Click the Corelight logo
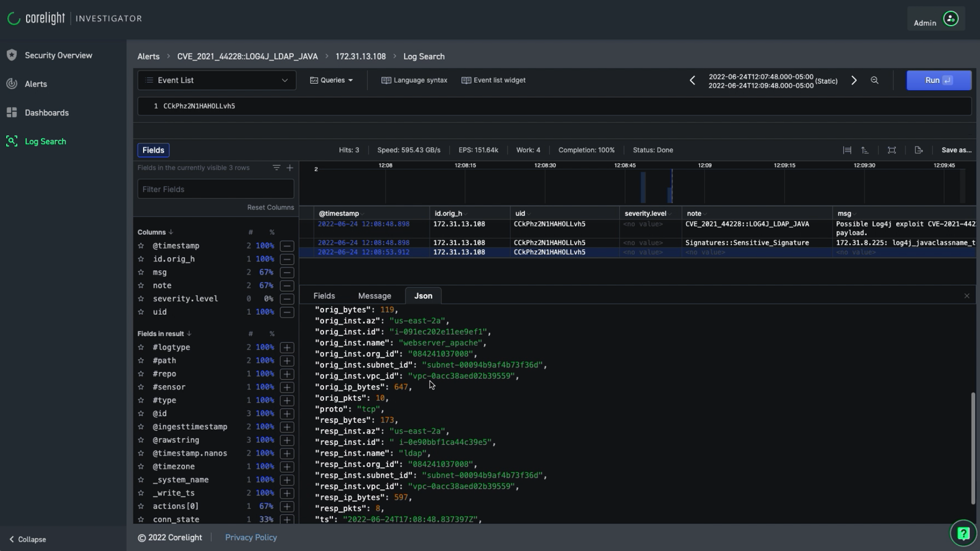The height and width of the screenshot is (551, 980). (x=37, y=18)
